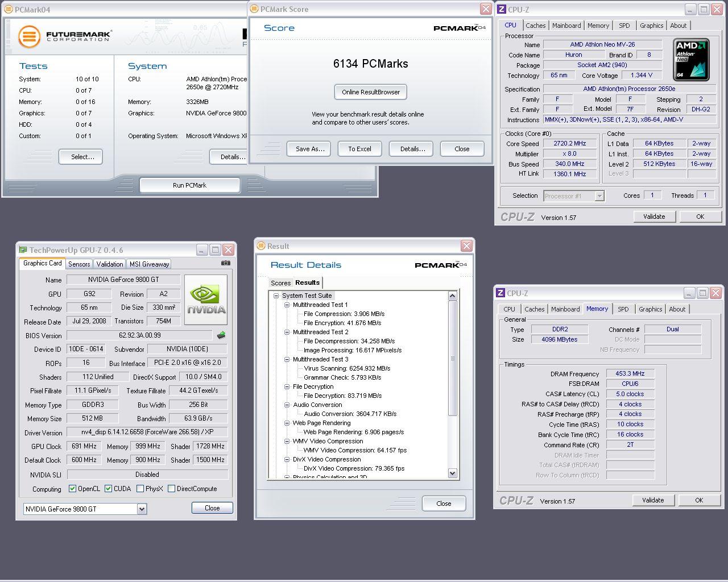The width and height of the screenshot is (728, 582).
Task: Click the GPU-Z title bar icon
Action: pyautogui.click(x=23, y=250)
